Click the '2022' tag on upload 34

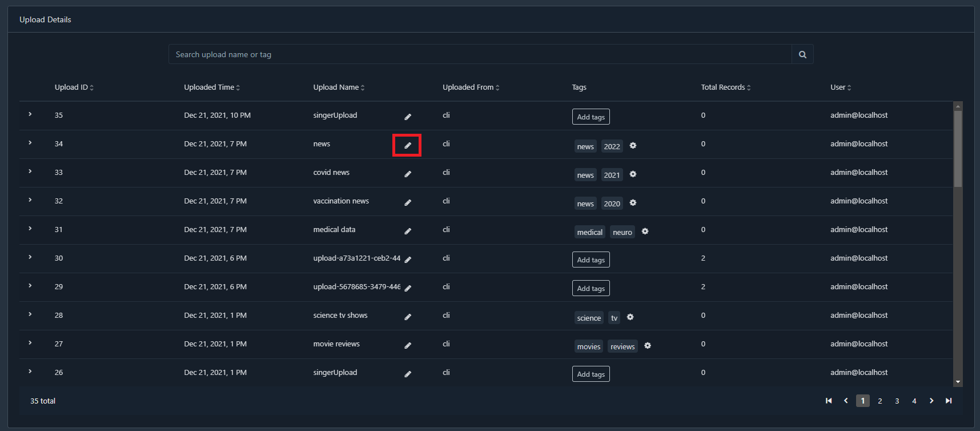point(612,146)
